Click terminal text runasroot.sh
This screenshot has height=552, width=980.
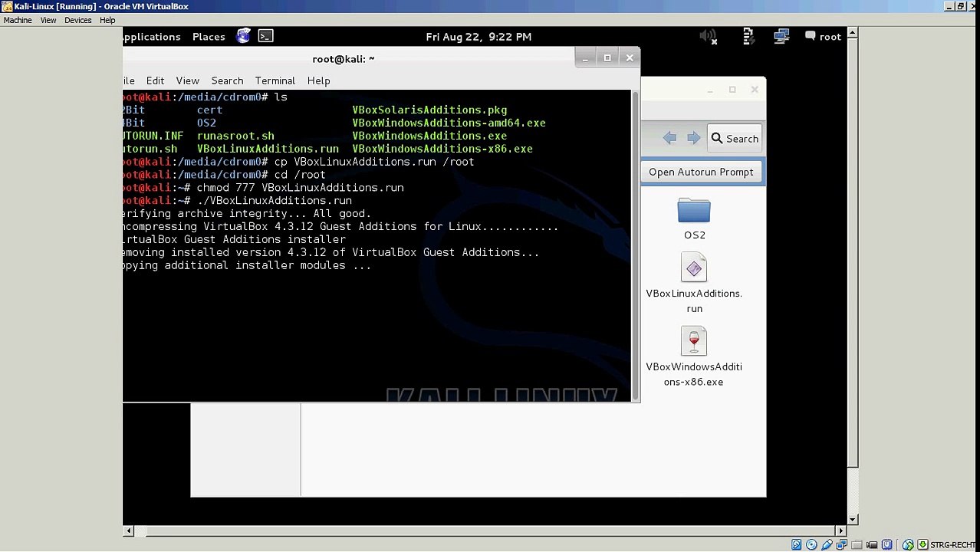[235, 136]
